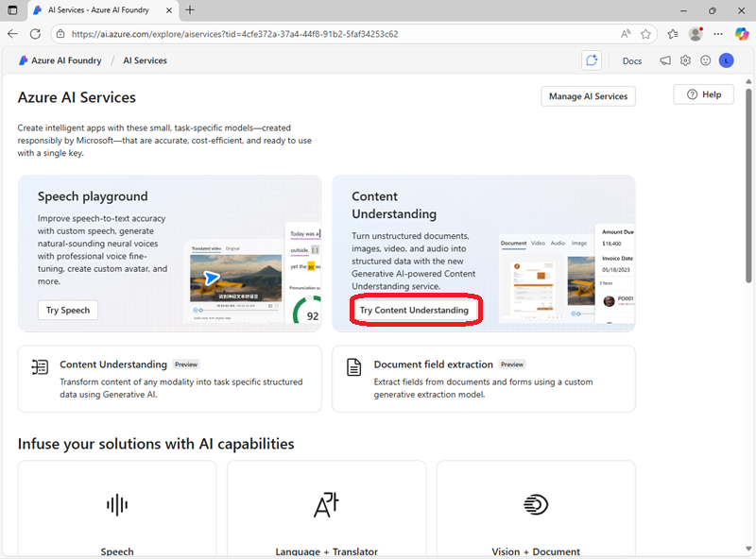Select the Language + Translator icon tile
This screenshot has height=559, width=756.
coord(326,505)
